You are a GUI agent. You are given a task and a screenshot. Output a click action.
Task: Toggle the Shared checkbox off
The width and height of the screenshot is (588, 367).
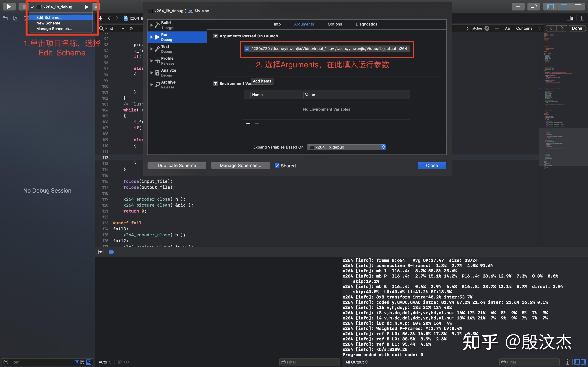point(277,165)
